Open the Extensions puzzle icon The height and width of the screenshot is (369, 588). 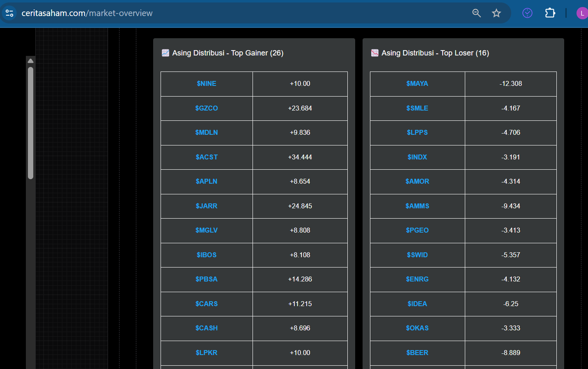click(550, 13)
